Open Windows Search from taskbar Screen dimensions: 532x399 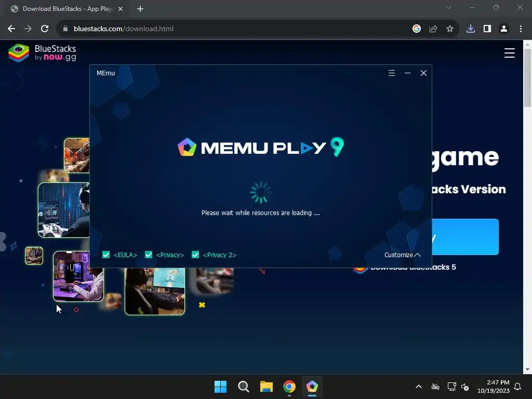tap(243, 387)
